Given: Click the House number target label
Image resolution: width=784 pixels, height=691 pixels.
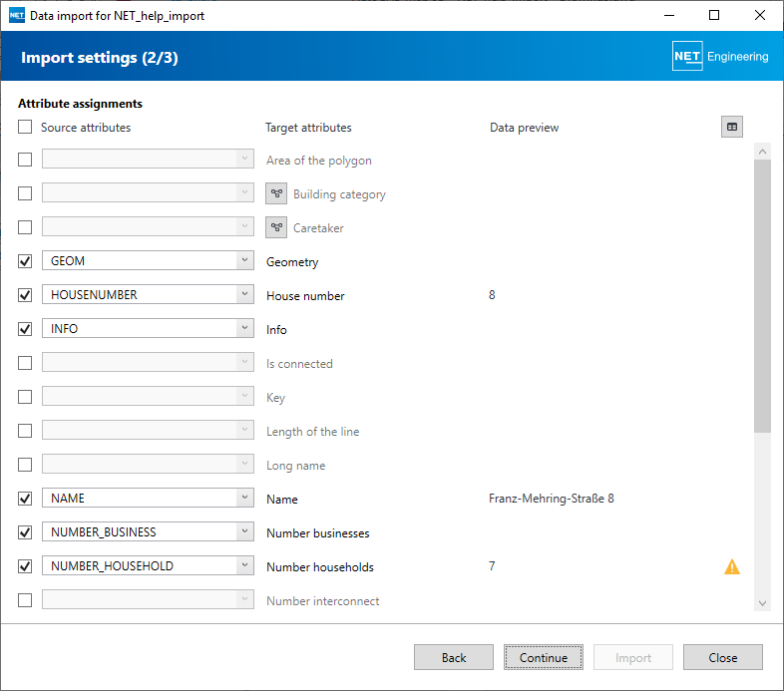Looking at the screenshot, I should pos(305,296).
